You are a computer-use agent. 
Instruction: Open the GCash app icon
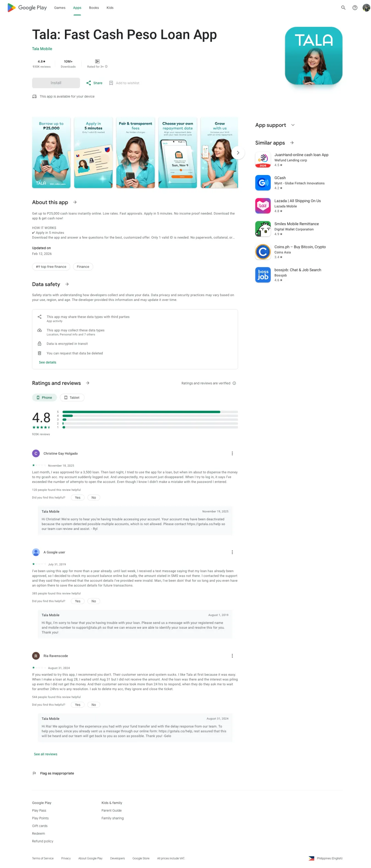[263, 183]
